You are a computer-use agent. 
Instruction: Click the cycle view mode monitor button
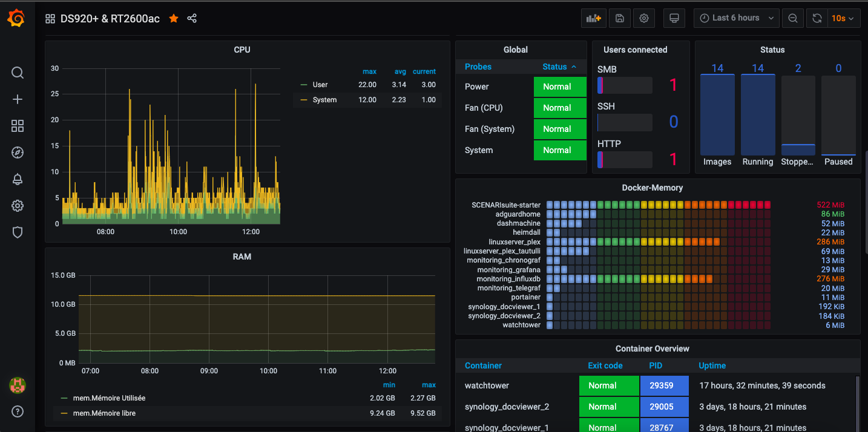point(674,18)
